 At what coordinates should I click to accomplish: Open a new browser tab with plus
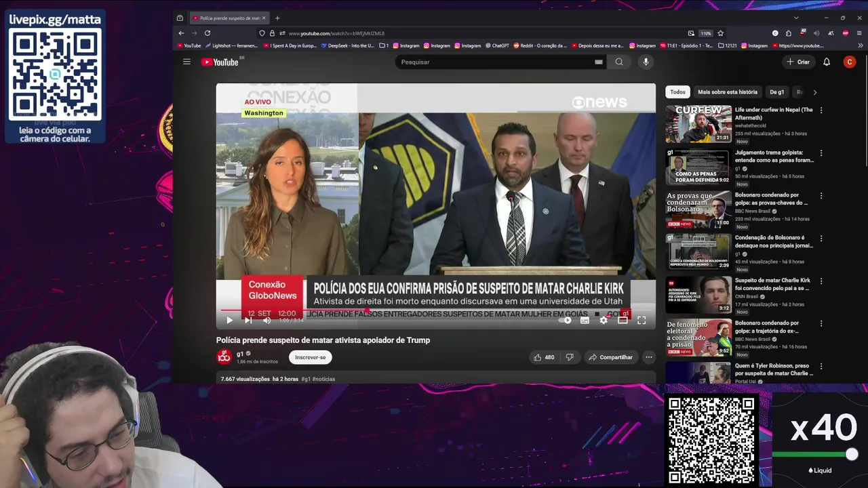[277, 18]
